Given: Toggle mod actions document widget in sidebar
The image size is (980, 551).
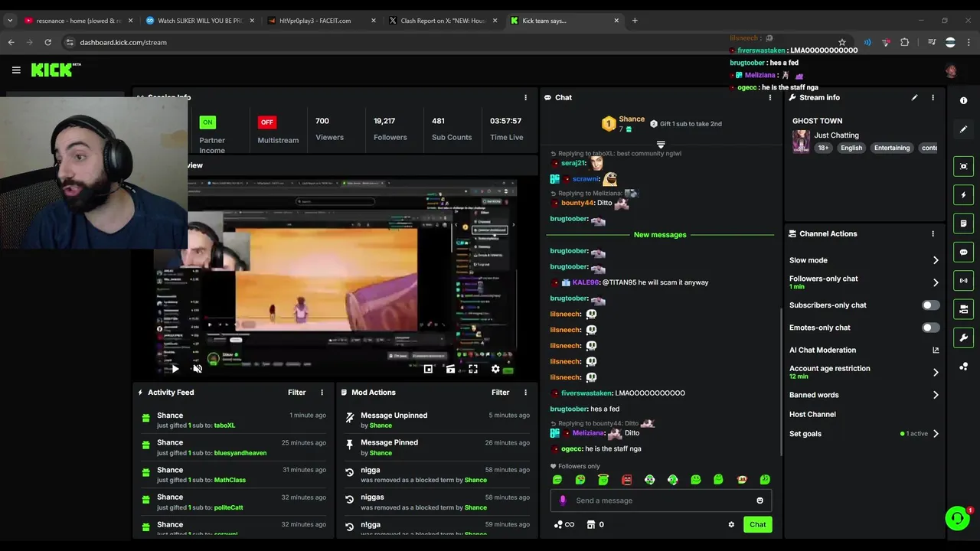Looking at the screenshot, I should (963, 223).
